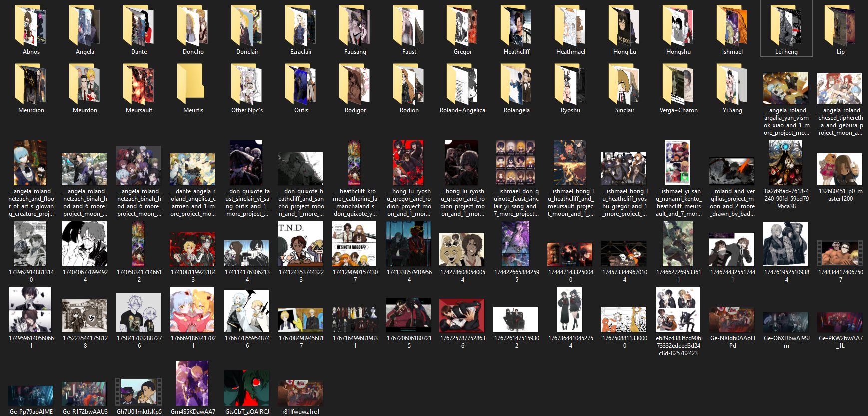Viewport: 868px width, 416px height.
Task: Select the Ryoshu folder
Action: tap(570, 84)
